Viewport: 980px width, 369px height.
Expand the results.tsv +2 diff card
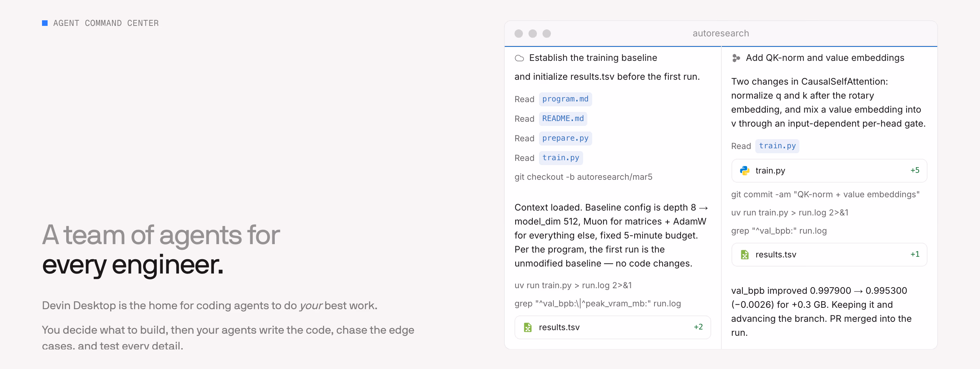pos(612,327)
